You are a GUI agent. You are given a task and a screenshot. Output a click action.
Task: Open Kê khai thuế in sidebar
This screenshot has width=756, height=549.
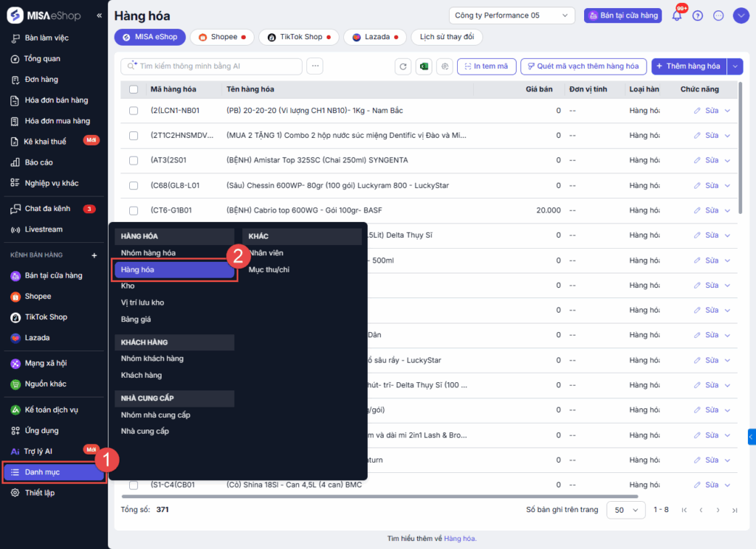tap(45, 141)
